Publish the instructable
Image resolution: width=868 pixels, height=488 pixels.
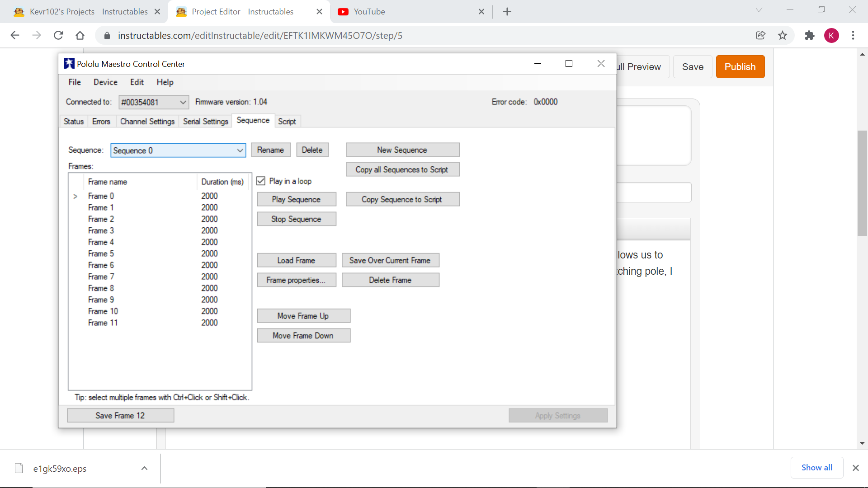740,66
